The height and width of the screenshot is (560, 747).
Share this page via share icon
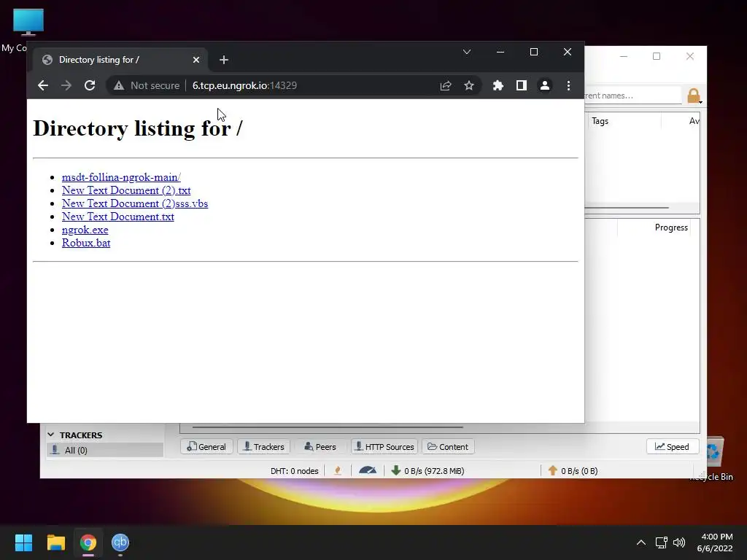click(x=446, y=85)
